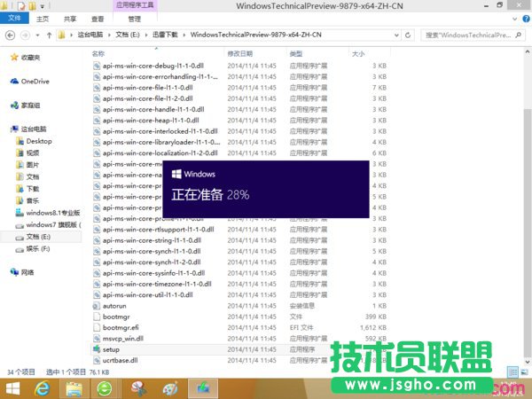Select the 应用程序工具 contextual tab
Screen dimensions: 532x399
click(135, 5)
